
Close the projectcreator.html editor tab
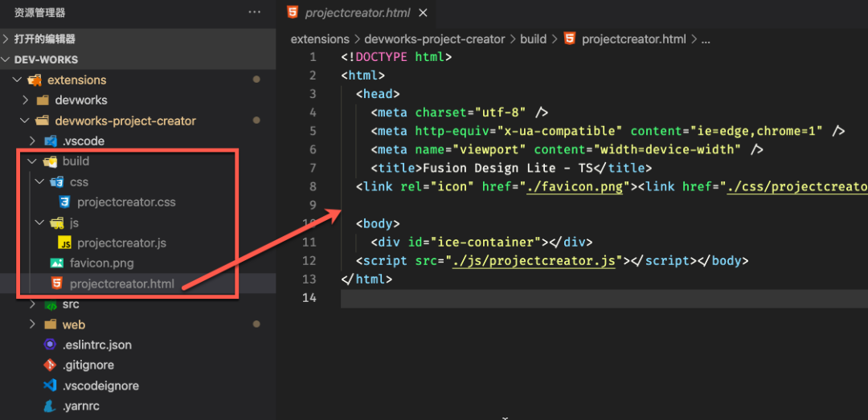point(423,13)
